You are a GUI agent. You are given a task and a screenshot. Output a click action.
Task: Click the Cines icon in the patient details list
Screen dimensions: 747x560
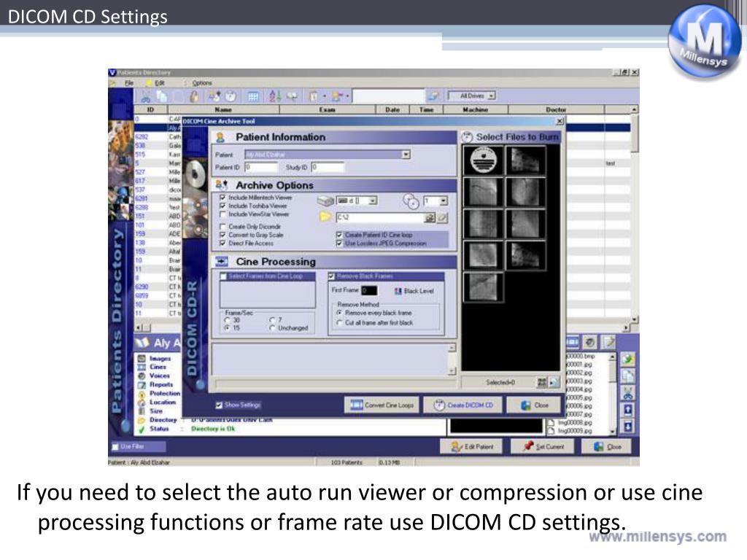tap(142, 367)
